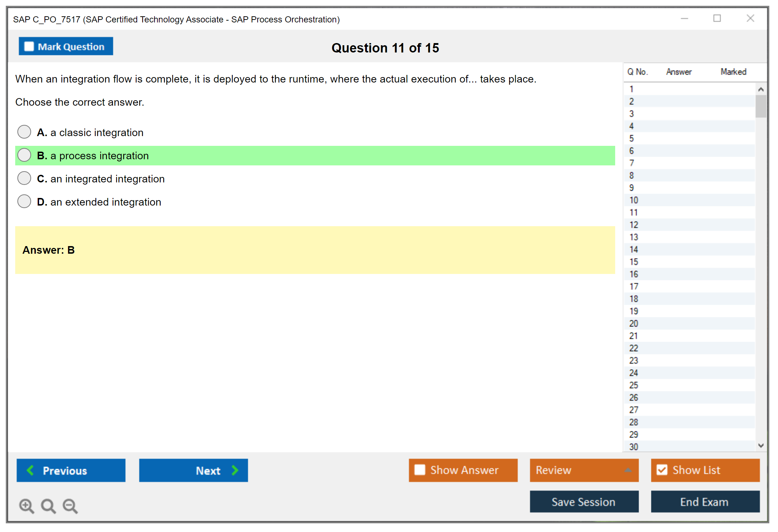Select question 15 in the list
This screenshot has width=778, height=532.
pyautogui.click(x=634, y=262)
